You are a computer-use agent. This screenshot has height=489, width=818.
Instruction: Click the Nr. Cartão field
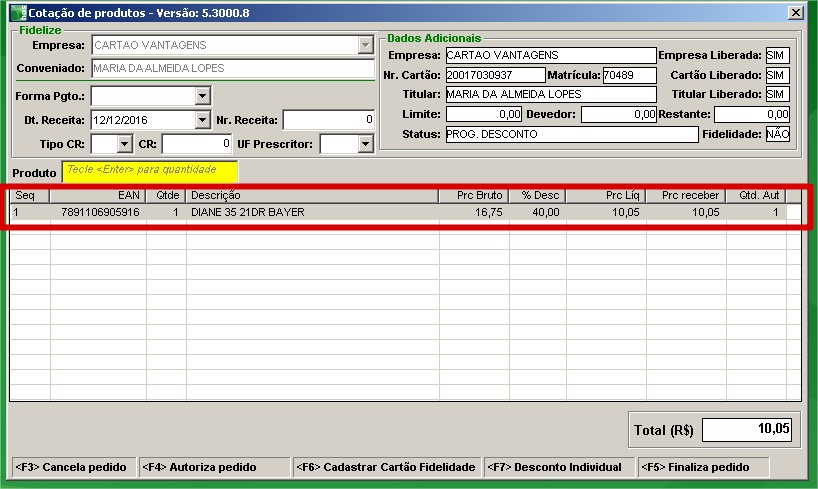495,75
